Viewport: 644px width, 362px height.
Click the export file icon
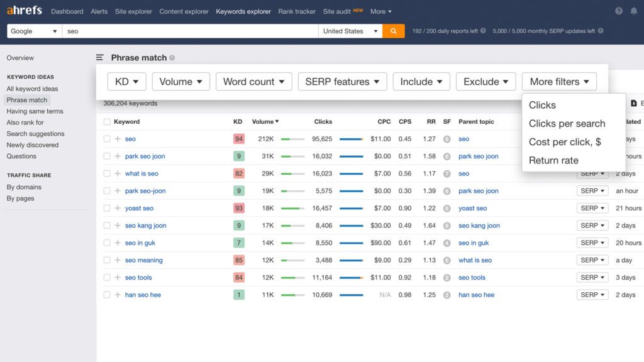[634, 103]
